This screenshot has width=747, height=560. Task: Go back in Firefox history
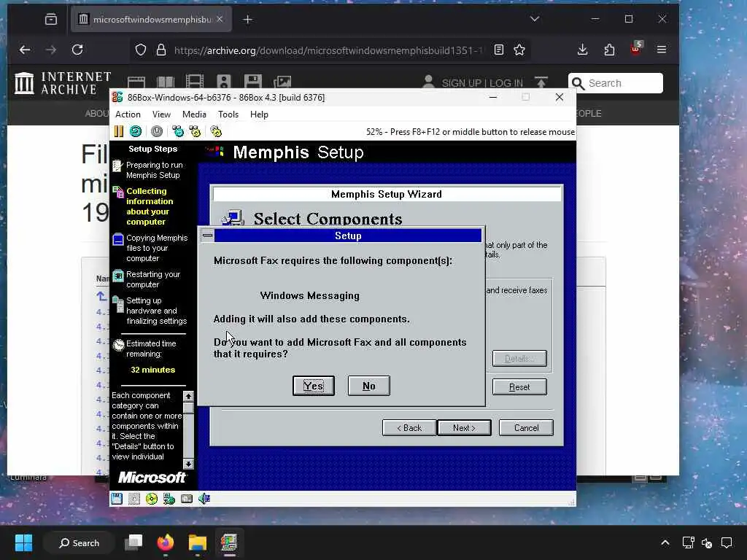click(x=25, y=50)
